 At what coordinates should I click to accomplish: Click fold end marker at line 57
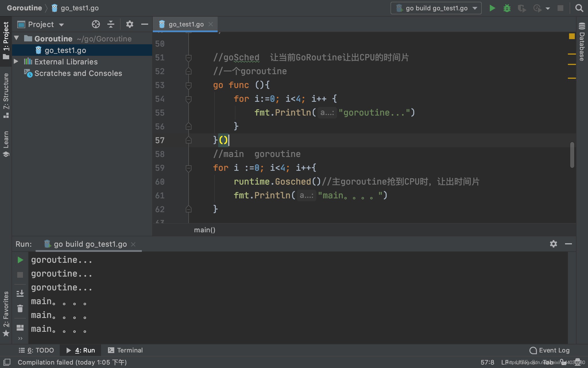(x=188, y=140)
